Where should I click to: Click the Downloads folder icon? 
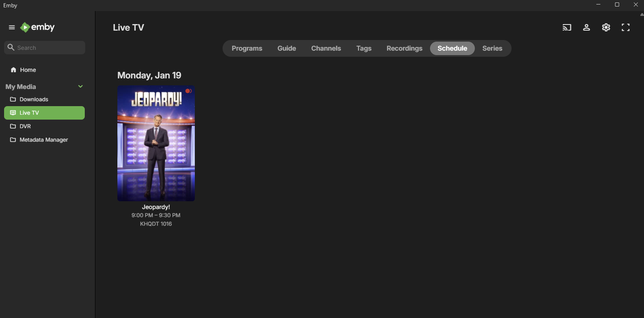[13, 99]
